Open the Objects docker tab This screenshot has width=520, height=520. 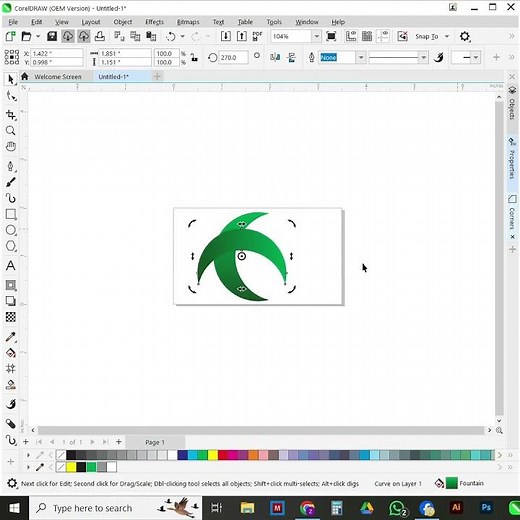512,104
